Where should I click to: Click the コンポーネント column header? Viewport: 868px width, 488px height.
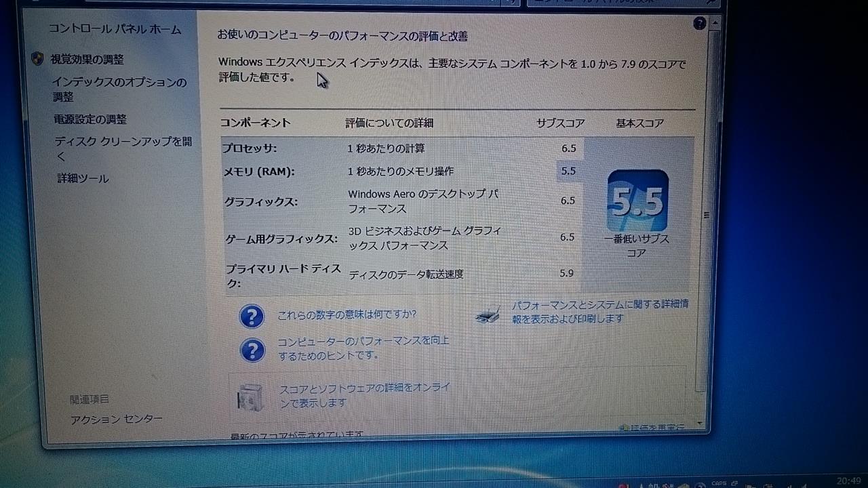pos(255,123)
